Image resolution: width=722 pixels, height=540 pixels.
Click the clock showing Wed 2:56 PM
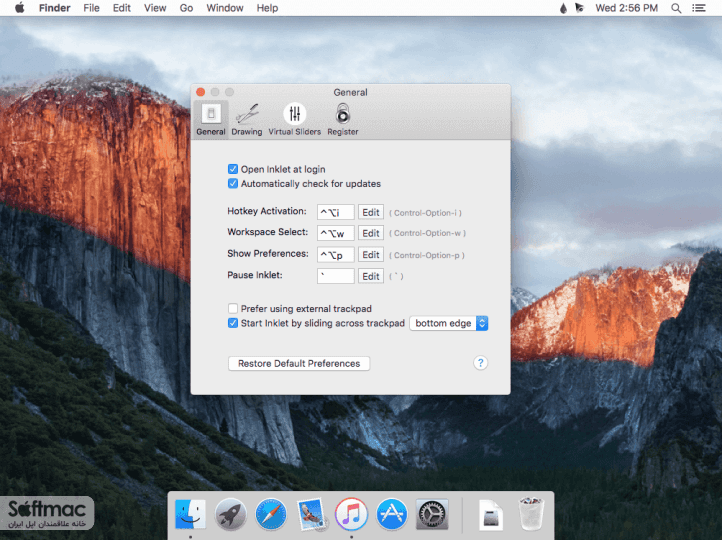click(626, 8)
